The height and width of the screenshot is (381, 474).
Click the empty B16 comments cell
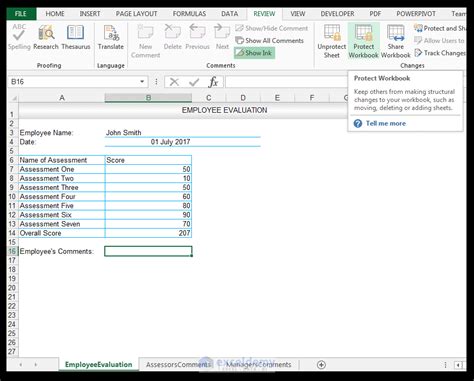click(x=148, y=251)
